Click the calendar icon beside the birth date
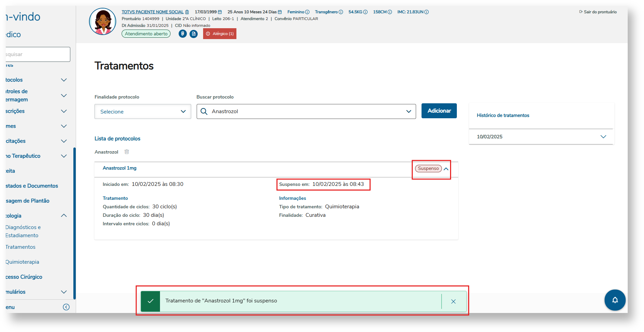644x332 pixels. coord(220,12)
